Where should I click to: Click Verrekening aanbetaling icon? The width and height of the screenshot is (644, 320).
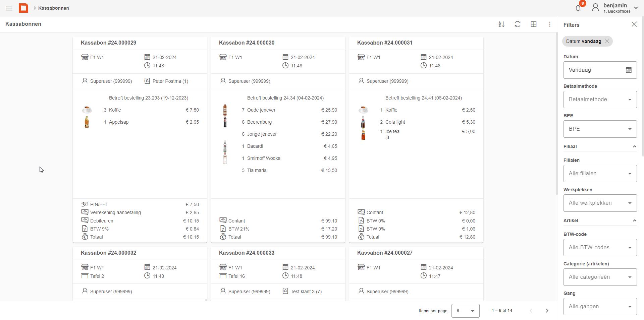pos(85,212)
